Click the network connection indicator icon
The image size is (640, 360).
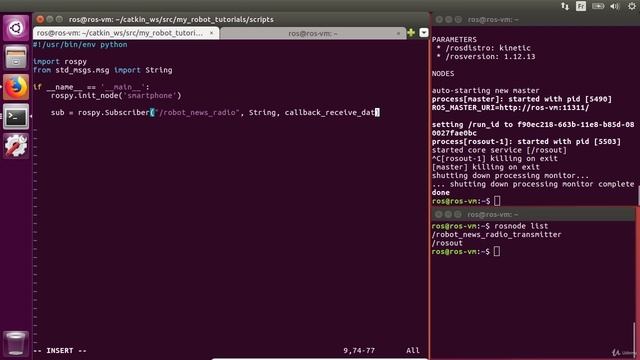point(565,6)
